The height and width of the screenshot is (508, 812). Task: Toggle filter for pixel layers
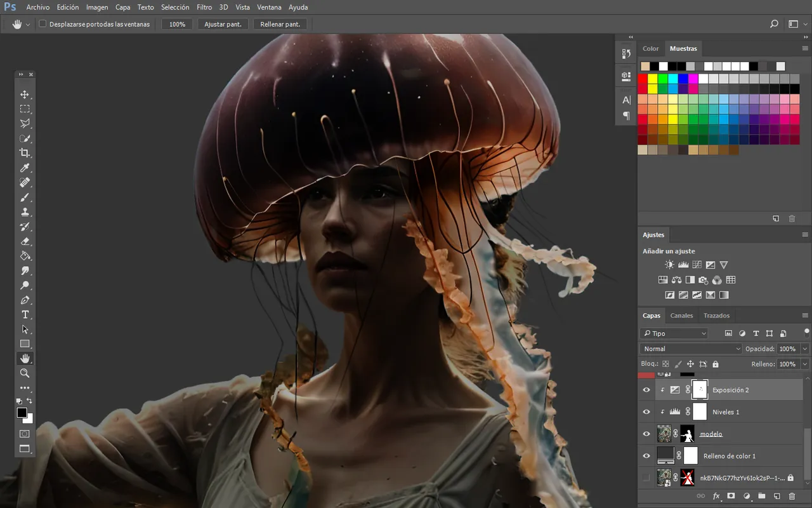(x=728, y=333)
